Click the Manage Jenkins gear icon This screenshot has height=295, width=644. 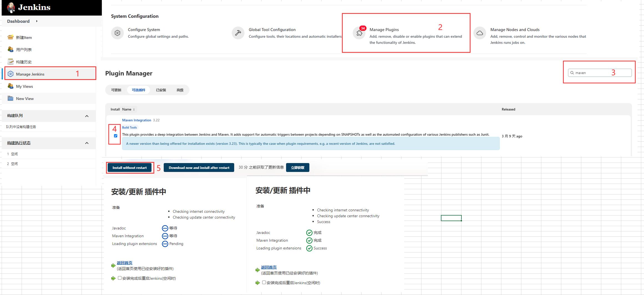(11, 74)
